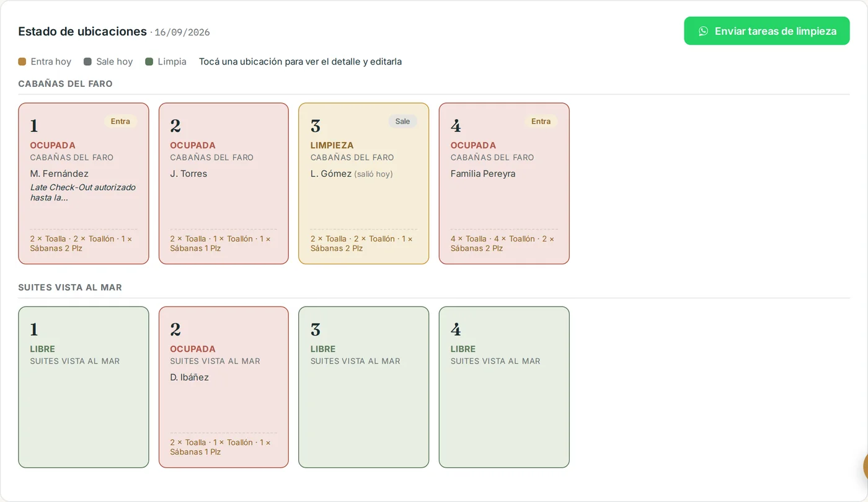Click the Limpia legend color swatch
868x502 pixels.
click(x=149, y=61)
